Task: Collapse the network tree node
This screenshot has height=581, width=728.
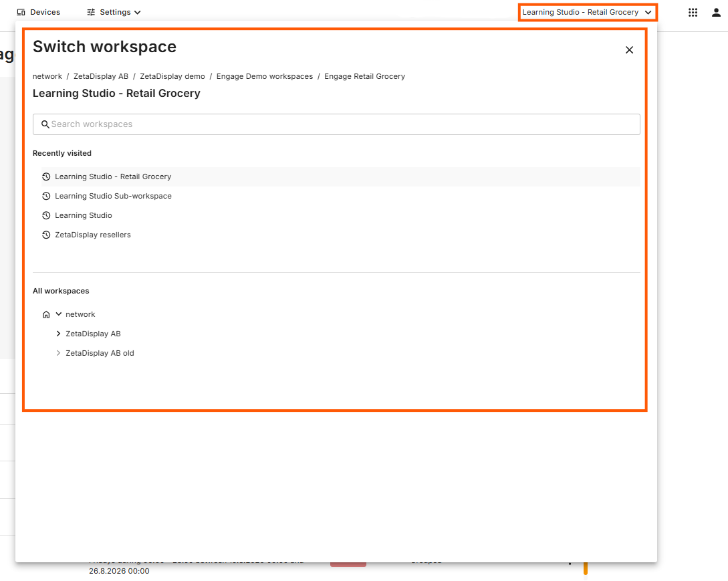Action: click(x=59, y=314)
